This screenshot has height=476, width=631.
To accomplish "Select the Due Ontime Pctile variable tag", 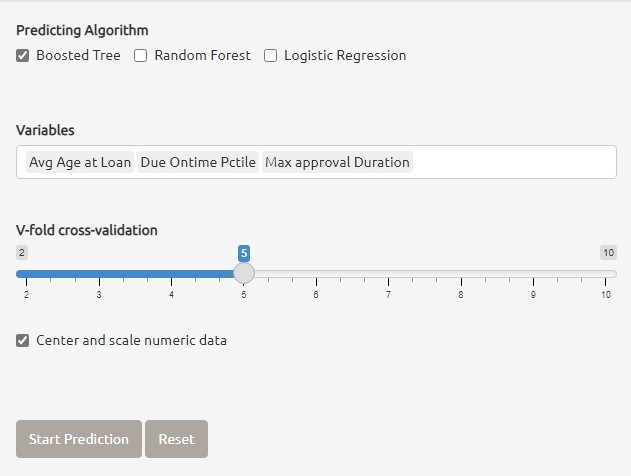I will point(198,162).
